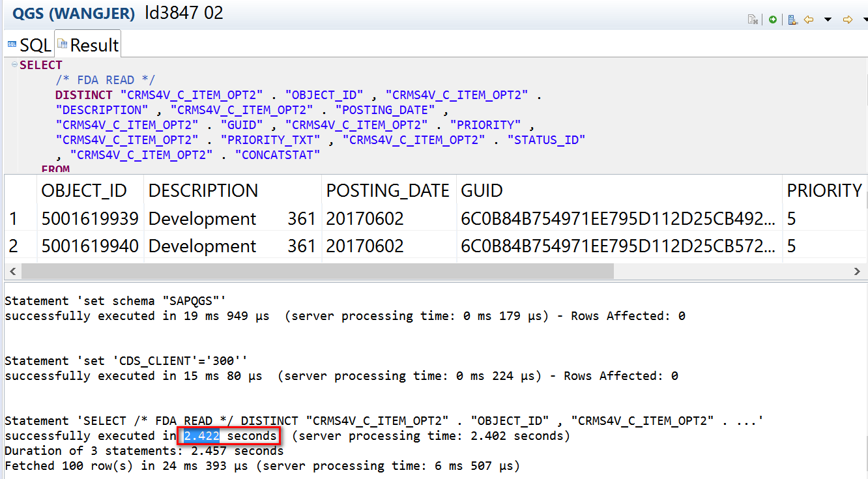The width and height of the screenshot is (868, 479).
Task: Click the Development 361 cell in row 2
Action: pyautogui.click(x=232, y=246)
